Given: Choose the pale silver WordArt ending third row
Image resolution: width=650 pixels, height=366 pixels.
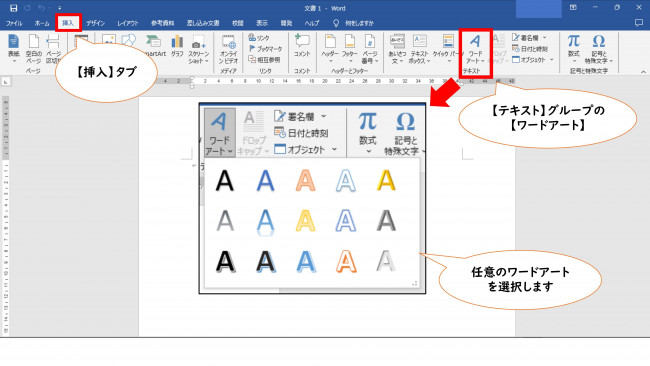Looking at the screenshot, I should point(386,262).
